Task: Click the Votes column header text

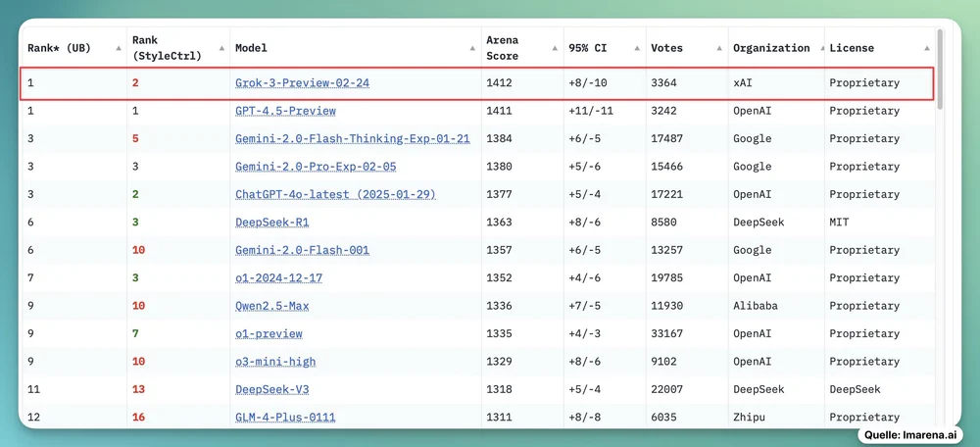Action: tap(666, 48)
